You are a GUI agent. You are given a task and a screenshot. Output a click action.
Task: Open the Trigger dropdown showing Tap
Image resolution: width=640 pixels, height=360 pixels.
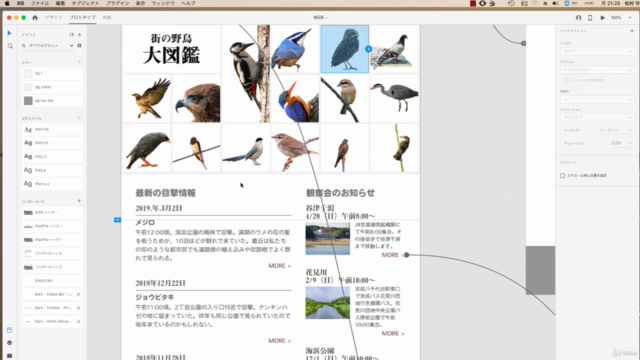pyautogui.click(x=597, y=51)
